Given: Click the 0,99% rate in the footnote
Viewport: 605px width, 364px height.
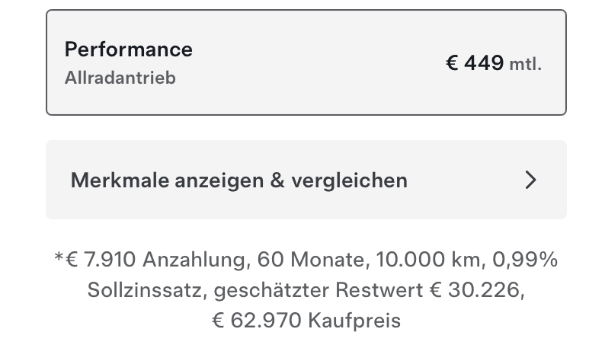Looking at the screenshot, I should 525,260.
